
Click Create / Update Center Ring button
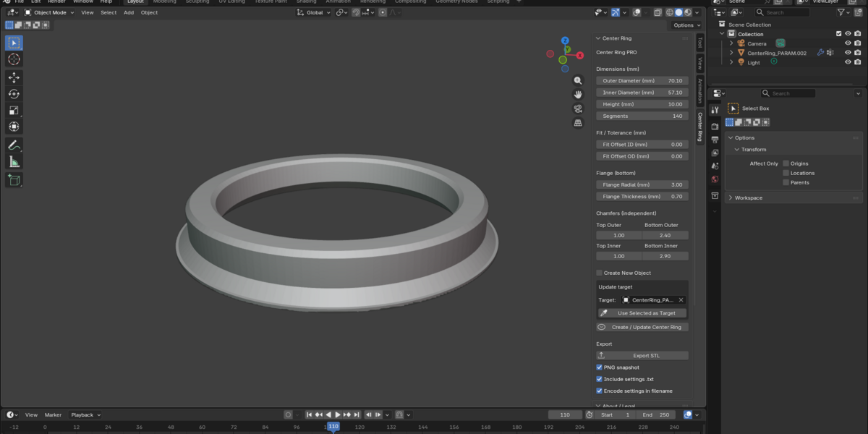[x=642, y=327]
